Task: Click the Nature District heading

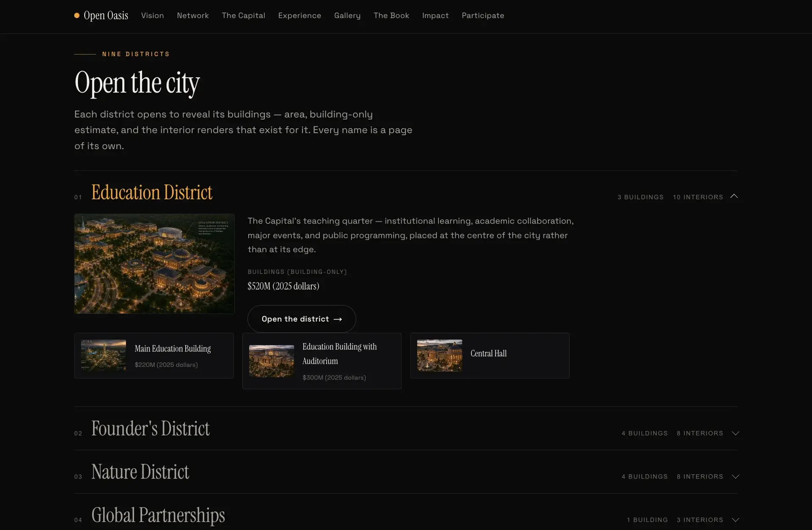Action: coord(140,472)
